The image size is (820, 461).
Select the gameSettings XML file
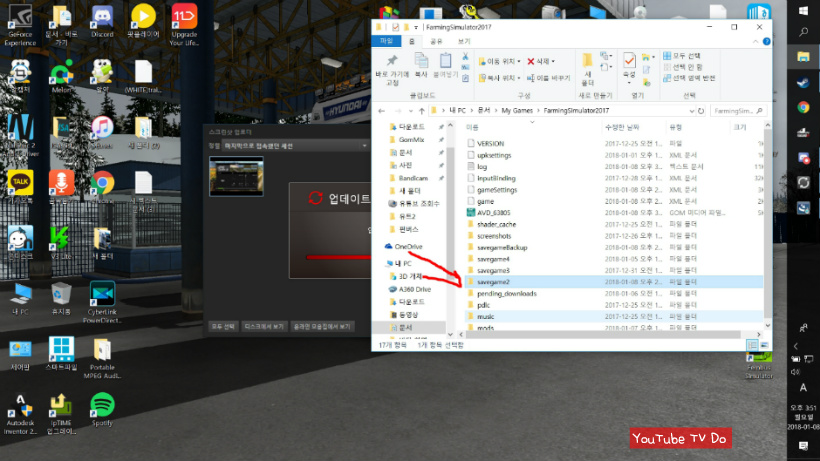496,190
